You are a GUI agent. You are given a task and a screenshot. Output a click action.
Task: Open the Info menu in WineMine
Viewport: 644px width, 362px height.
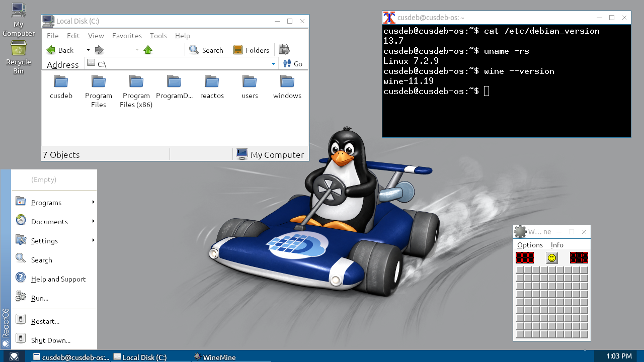557,245
